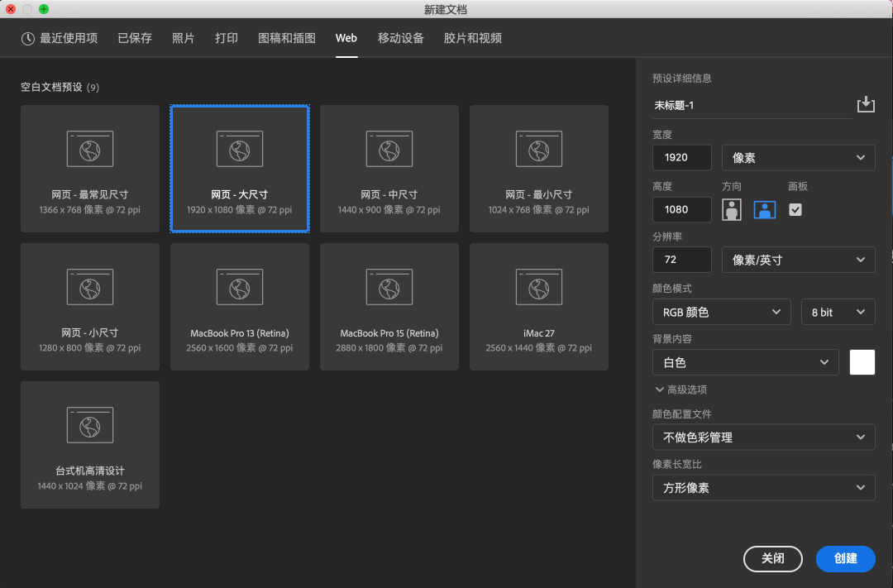
Task: Choose the MacBook Pro 13 (Retina) preset
Action: 239,306
